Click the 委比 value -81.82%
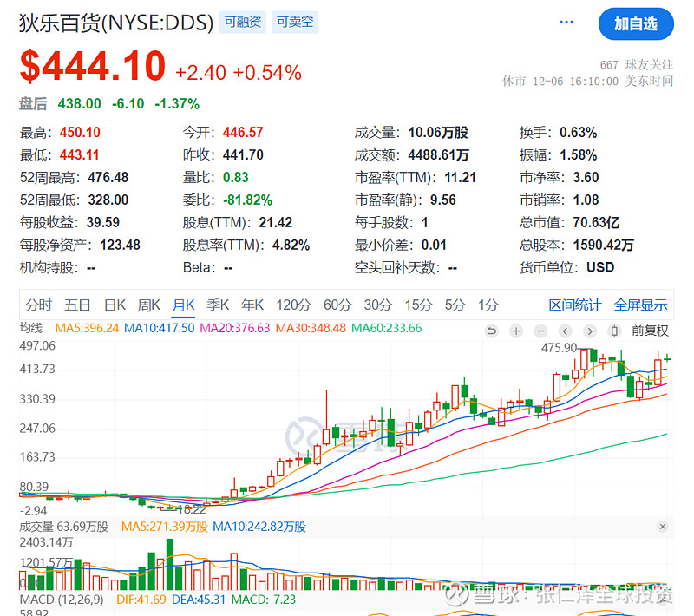Screen dimensions: 694x616 pos(247,200)
